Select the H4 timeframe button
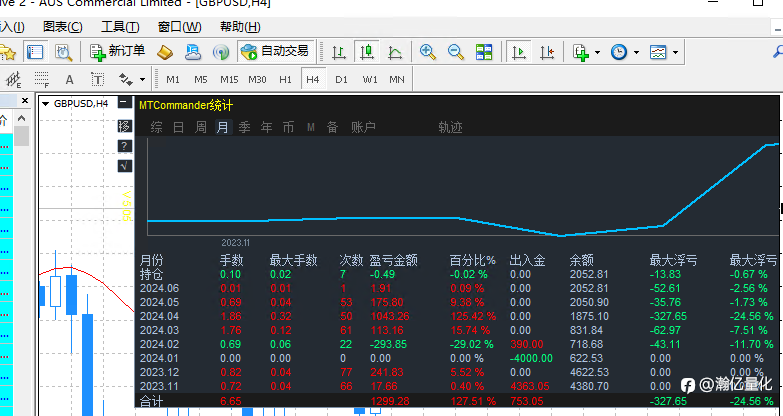Image resolution: width=783 pixels, height=416 pixels. 313,79
